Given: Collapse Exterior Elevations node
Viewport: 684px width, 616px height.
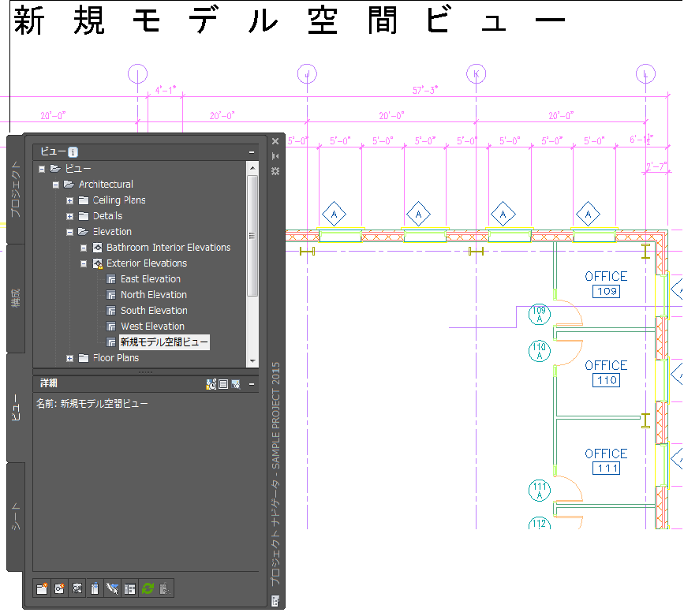Looking at the screenshot, I should pyautogui.click(x=84, y=263).
